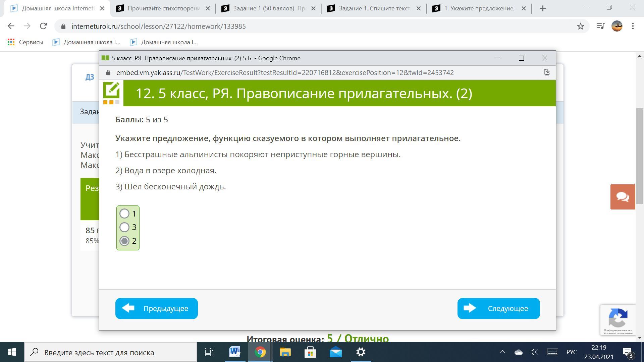Click the orange chat support icon
Screen dimensions: 644x362
coord(623,197)
